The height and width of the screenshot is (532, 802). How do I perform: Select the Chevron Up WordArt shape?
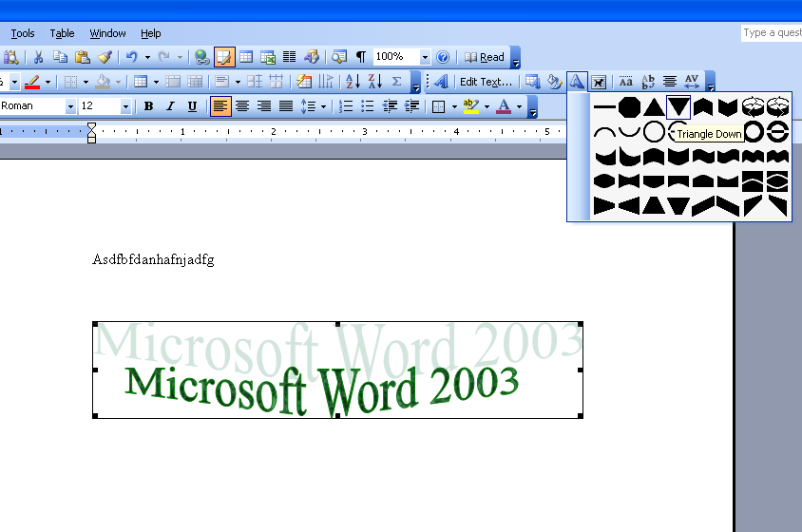[x=703, y=107]
